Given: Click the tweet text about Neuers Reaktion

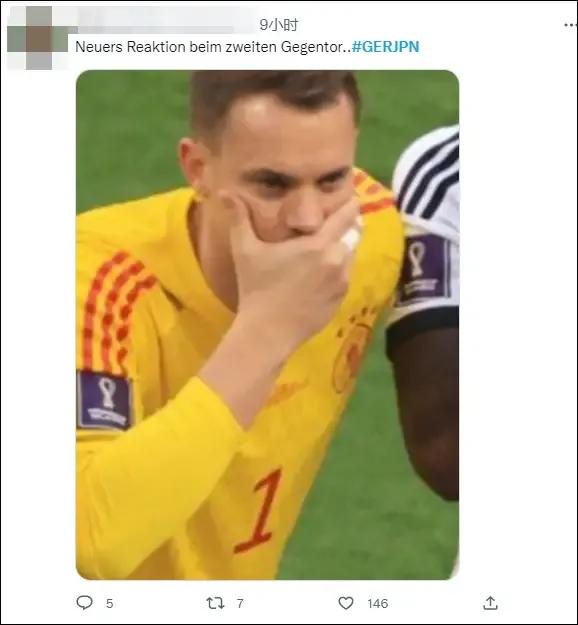Looking at the screenshot, I should click(x=213, y=47).
